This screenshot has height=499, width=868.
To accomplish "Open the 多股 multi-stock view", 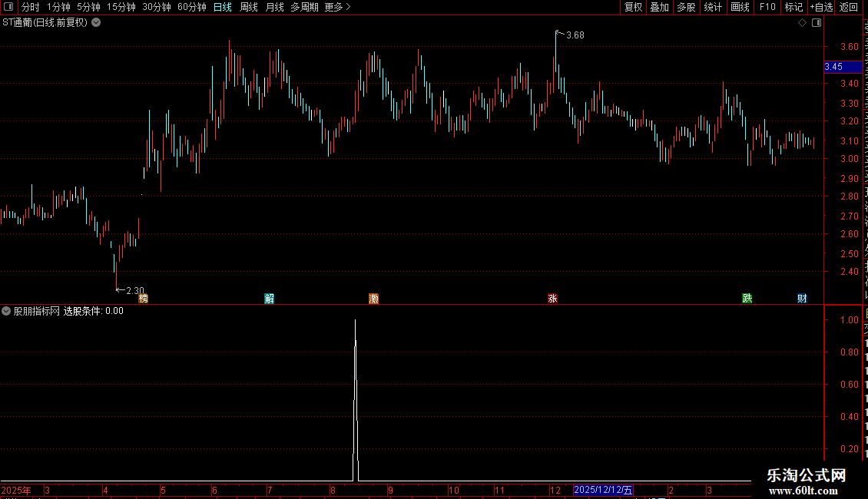I will [686, 7].
